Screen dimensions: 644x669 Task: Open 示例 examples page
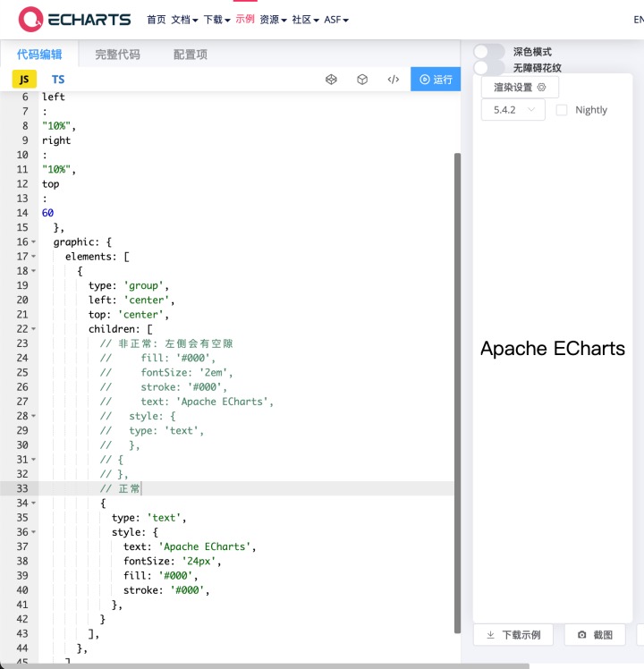[245, 19]
